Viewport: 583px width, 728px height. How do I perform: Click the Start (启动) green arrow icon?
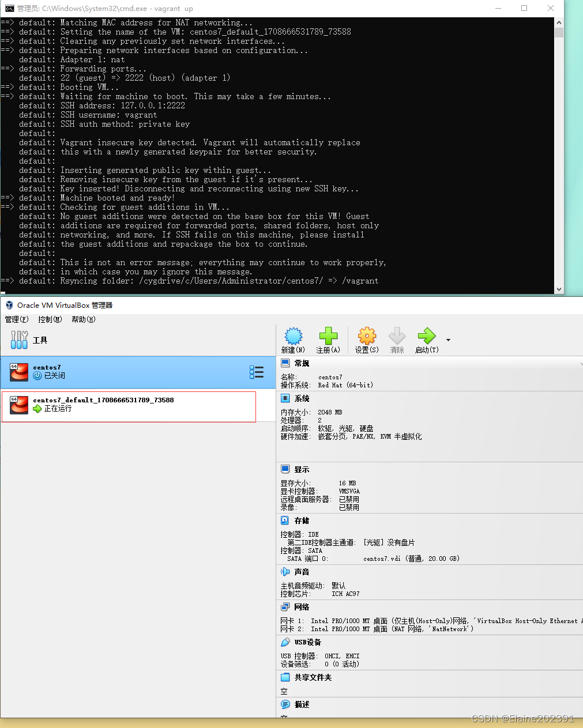427,336
